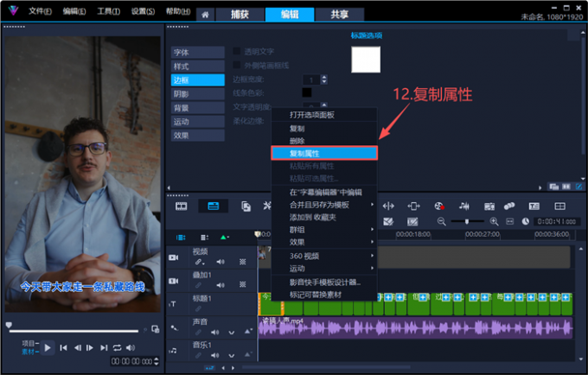Enable the 透明文字 checkbox
Image resolution: width=588 pixels, height=375 pixels.
coord(237,51)
